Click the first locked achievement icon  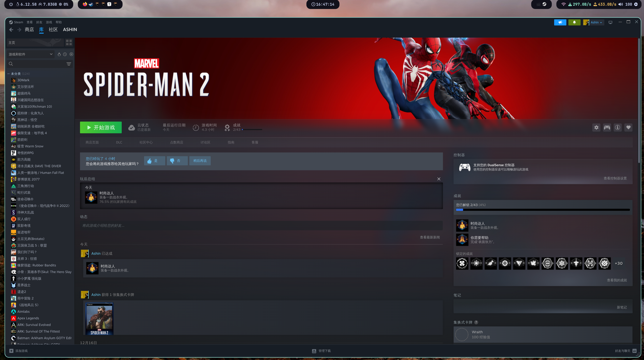tap(462, 263)
